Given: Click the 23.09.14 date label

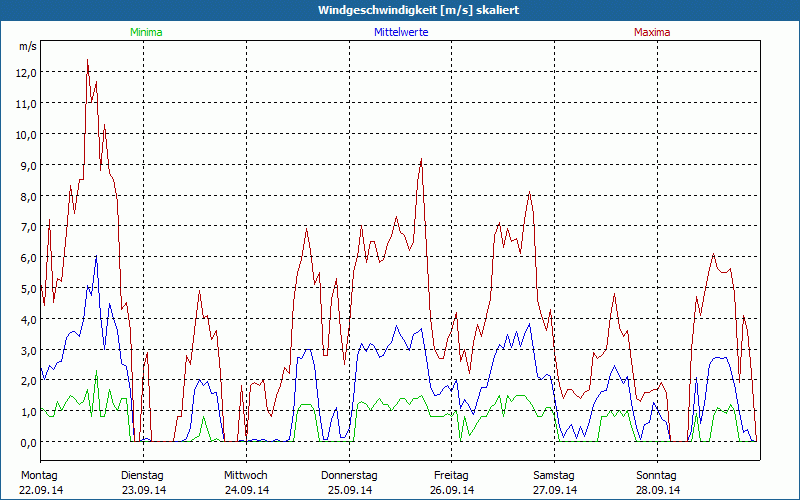Looking at the screenshot, I should (x=144, y=490).
